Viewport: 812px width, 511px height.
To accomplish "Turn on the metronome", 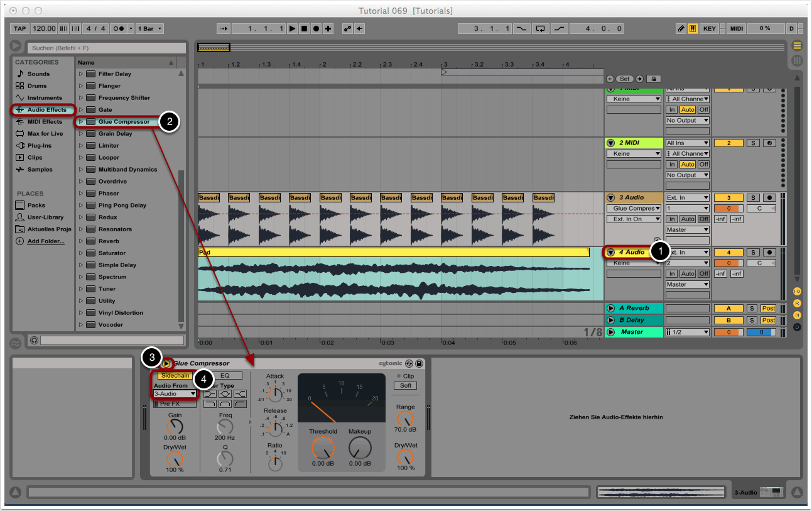I will [118, 28].
